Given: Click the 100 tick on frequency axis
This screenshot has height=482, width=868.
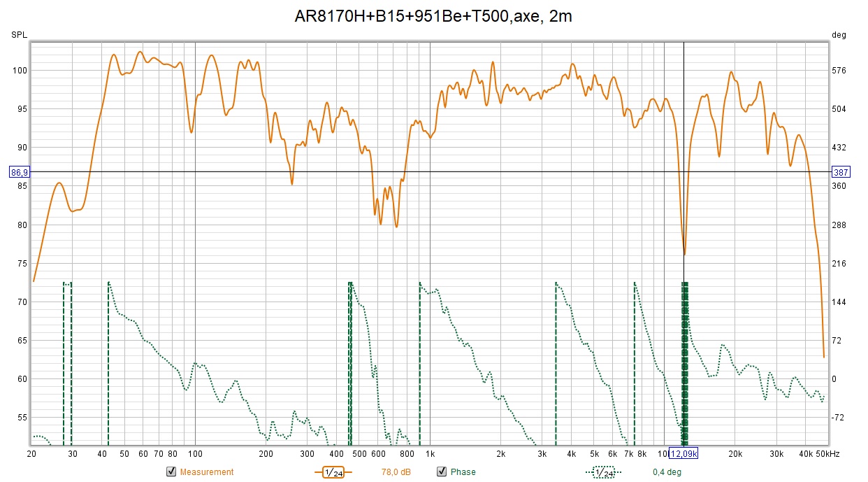Looking at the screenshot, I should pos(194,454).
